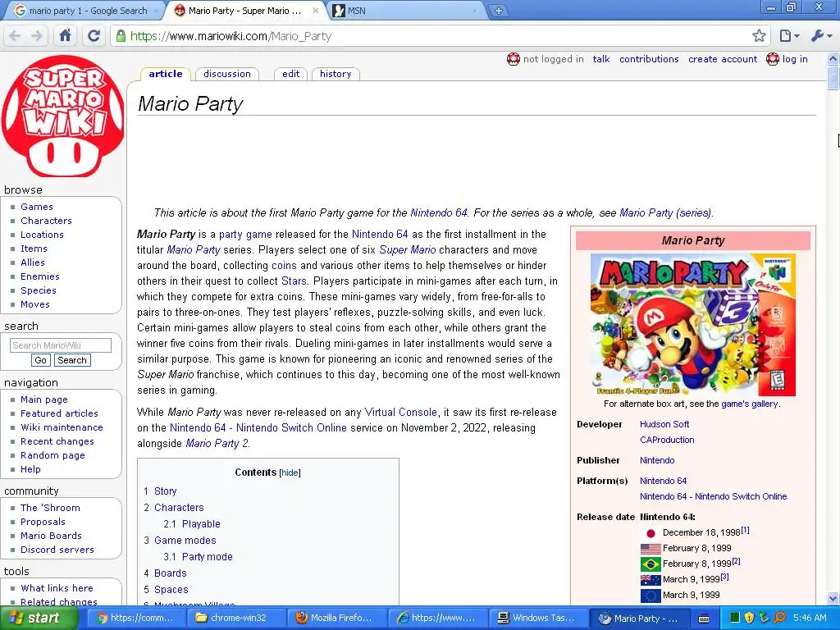Hide the Contents table
The width and height of the screenshot is (840, 630).
point(290,472)
